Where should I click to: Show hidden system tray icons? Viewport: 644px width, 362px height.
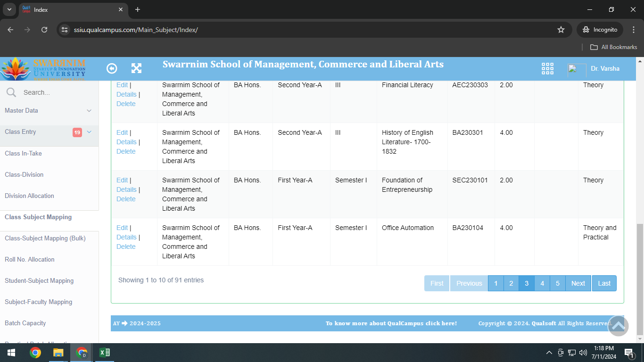pos(549,353)
